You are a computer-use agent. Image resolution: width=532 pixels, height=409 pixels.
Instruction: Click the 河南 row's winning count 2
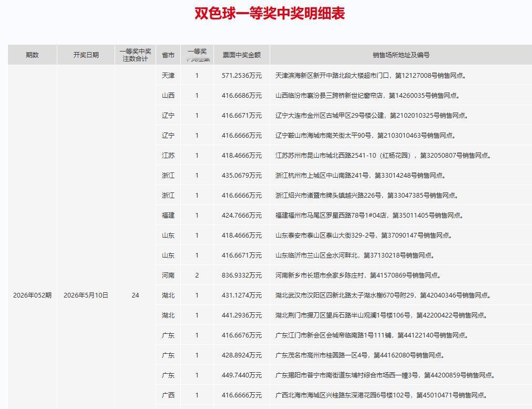[x=197, y=275]
